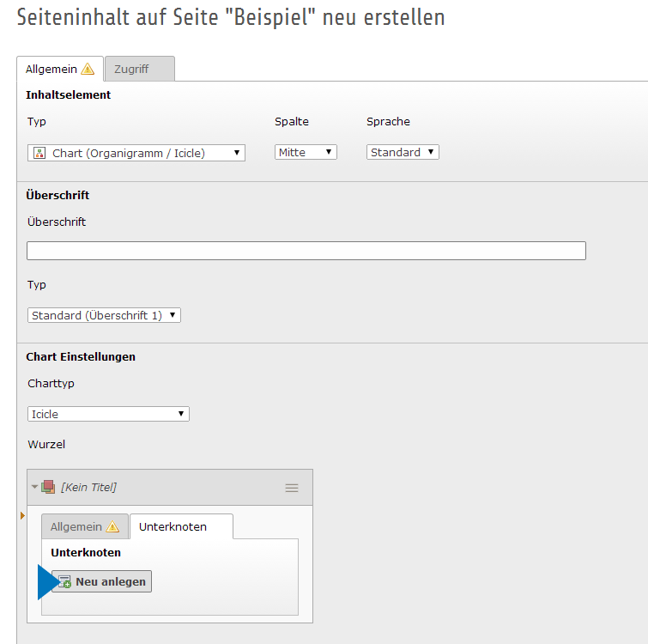Click the [Kein Titel] record title
This screenshot has height=644, width=648.
tap(88, 488)
